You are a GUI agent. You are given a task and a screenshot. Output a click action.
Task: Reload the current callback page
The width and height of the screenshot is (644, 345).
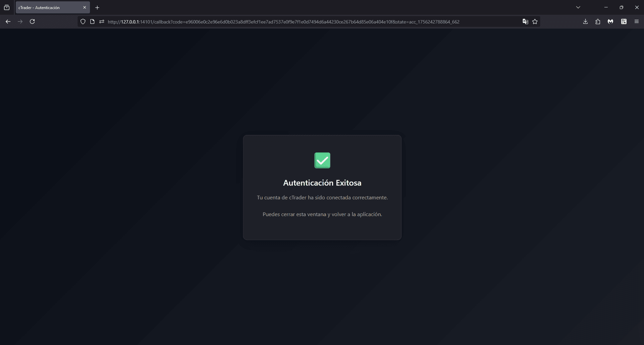point(32,21)
